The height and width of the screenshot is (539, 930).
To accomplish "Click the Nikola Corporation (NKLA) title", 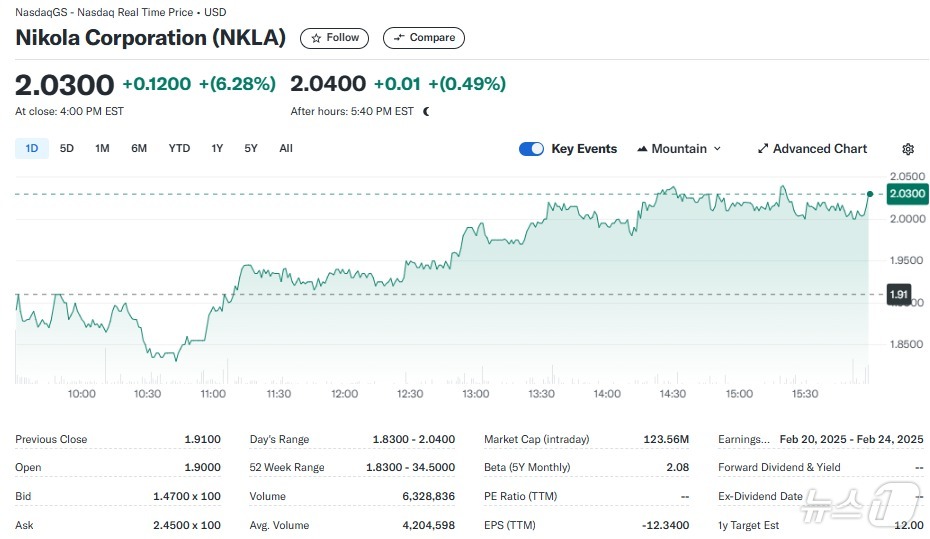I will [x=151, y=37].
